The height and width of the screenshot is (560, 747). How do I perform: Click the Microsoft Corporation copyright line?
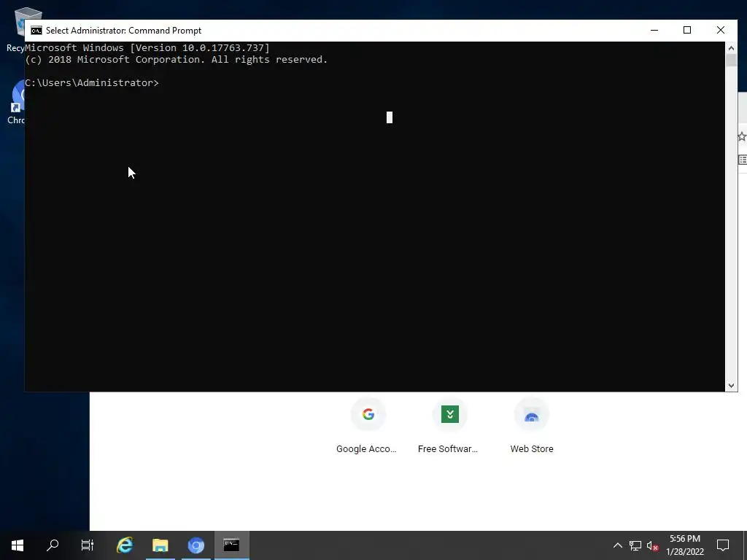click(177, 60)
